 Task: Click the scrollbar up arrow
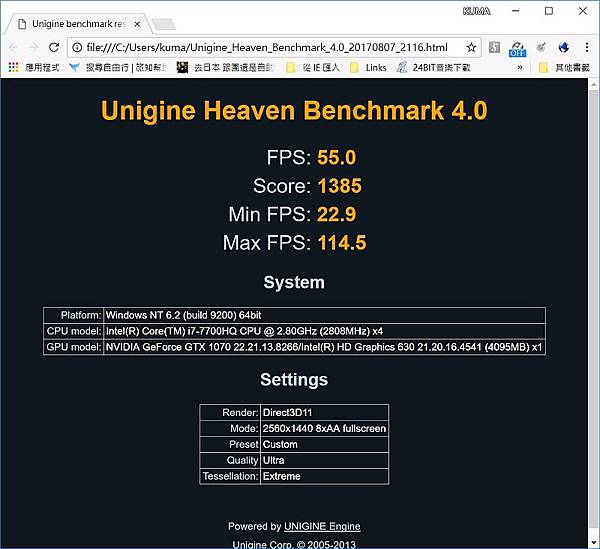pos(594,84)
